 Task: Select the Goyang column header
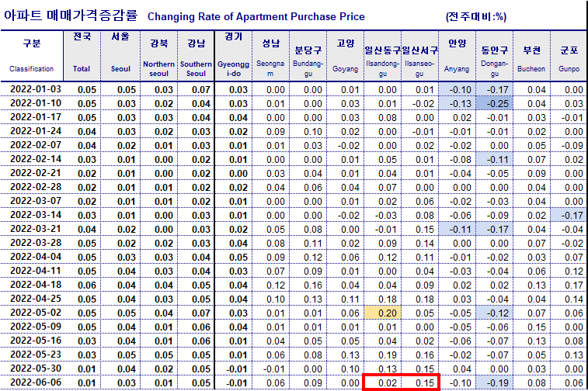click(345, 55)
